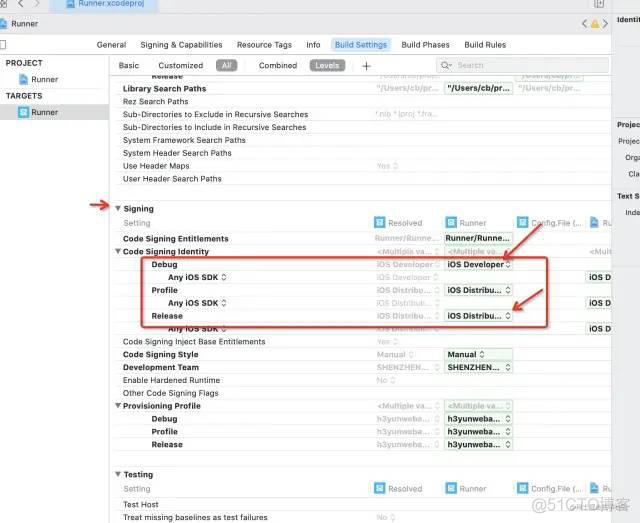Open the Info tab
The width and height of the screenshot is (640, 523).
pos(313,45)
